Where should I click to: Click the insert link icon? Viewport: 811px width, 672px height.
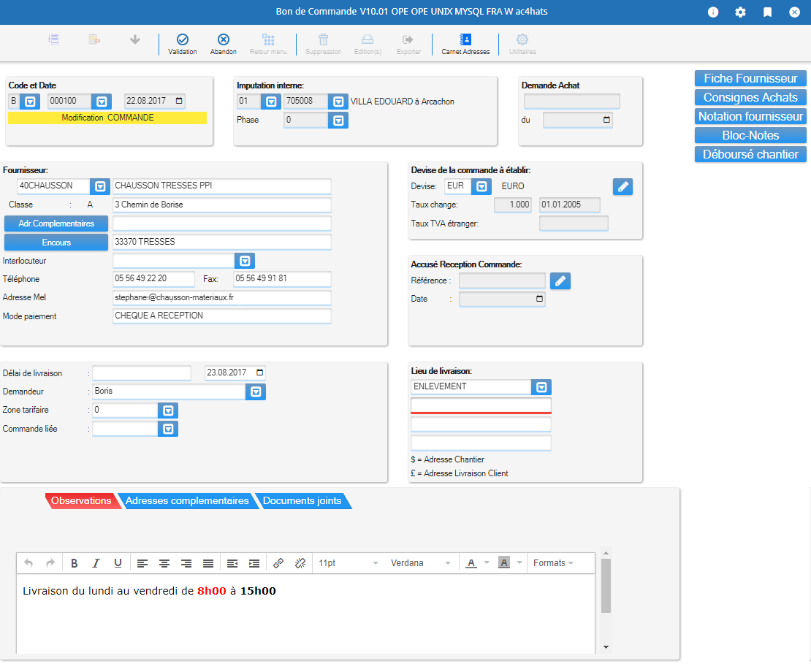tap(278, 563)
